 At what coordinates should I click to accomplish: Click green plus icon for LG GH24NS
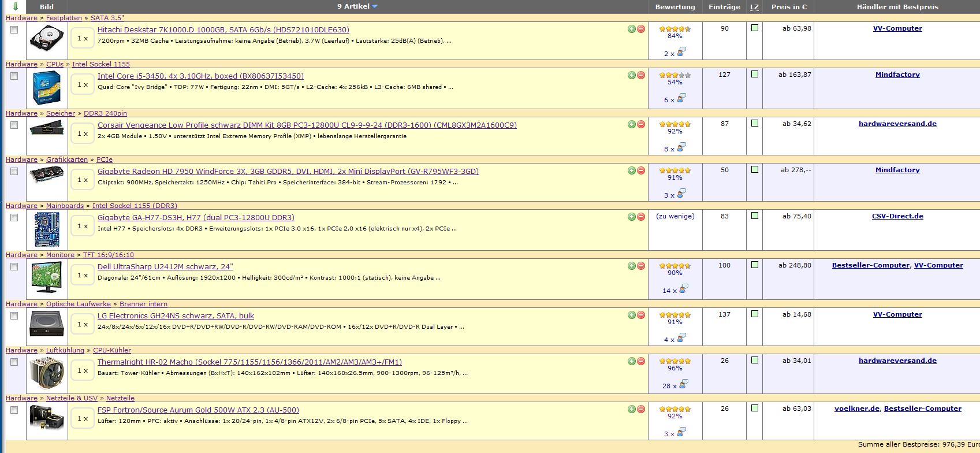click(632, 315)
